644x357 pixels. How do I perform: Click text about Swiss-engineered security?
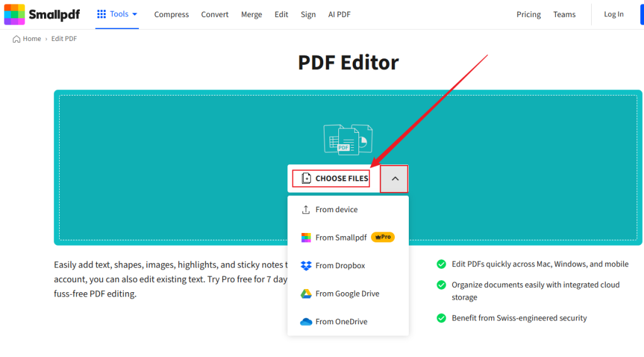tap(519, 318)
